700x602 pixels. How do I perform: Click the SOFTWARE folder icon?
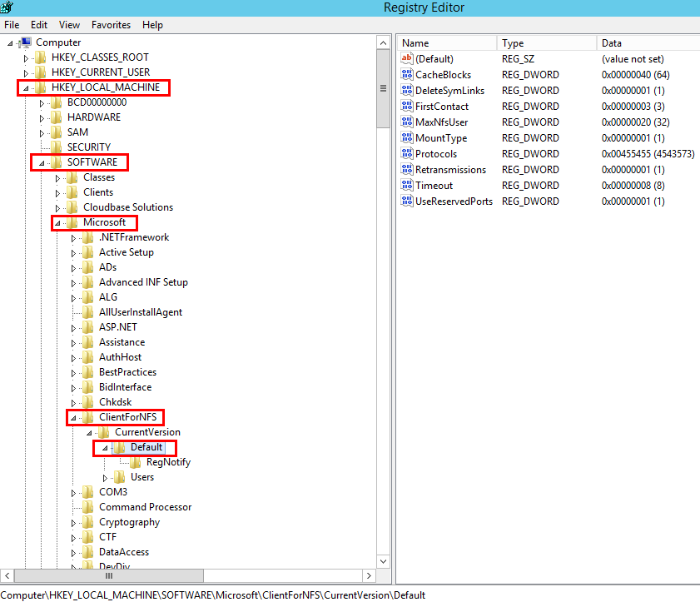57,162
